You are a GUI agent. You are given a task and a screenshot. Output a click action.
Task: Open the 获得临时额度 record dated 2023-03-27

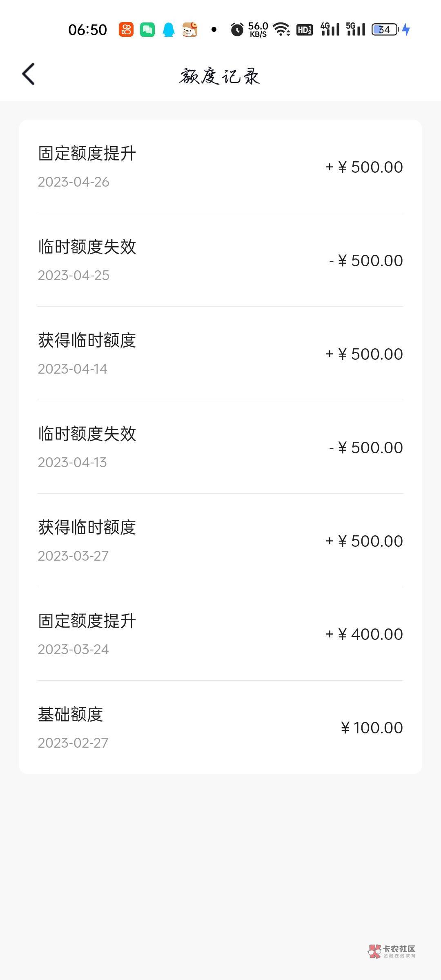(220, 541)
